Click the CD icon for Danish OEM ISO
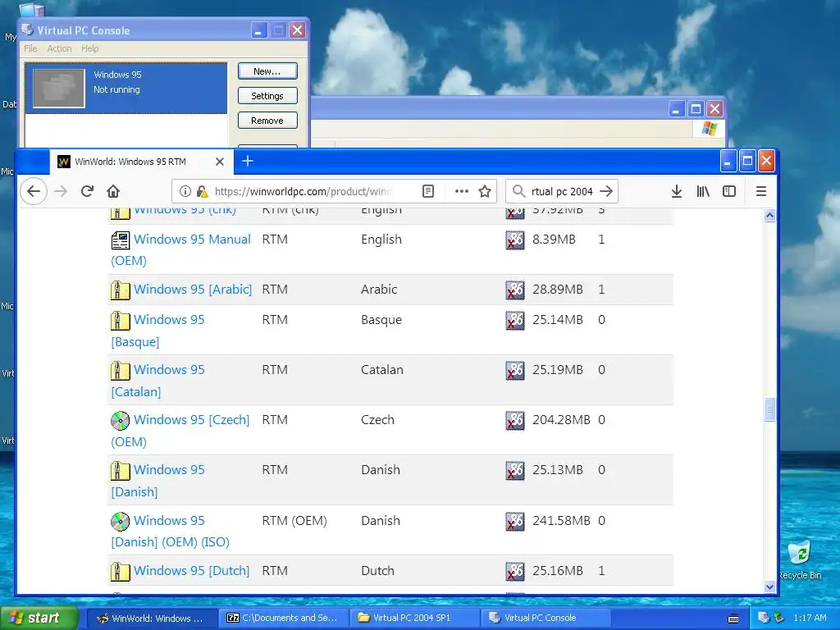 click(120, 521)
